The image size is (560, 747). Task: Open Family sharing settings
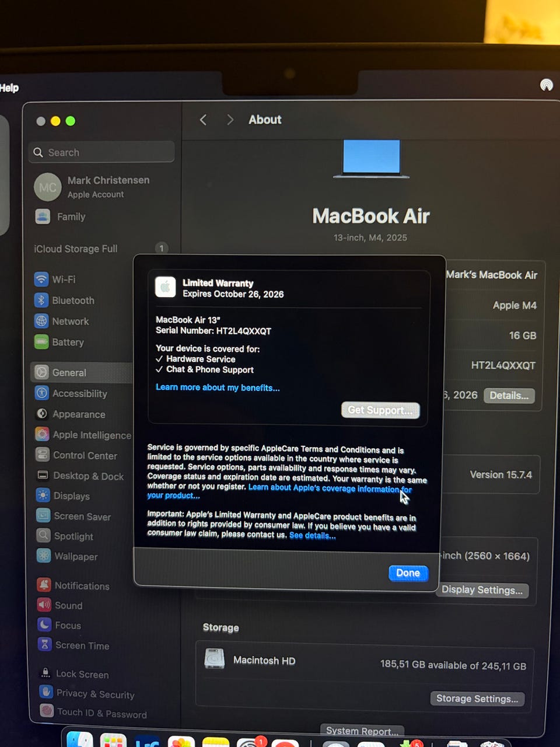[x=60, y=217]
